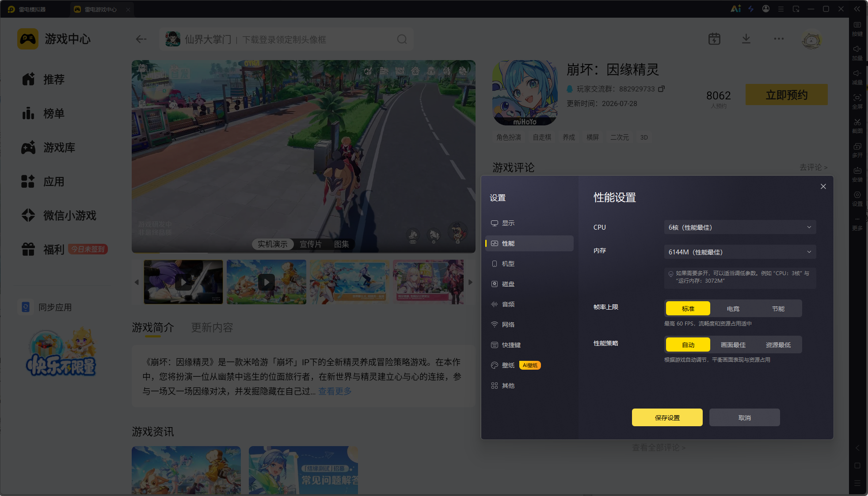Viewport: 868px width, 496px height.
Task: Click the 安装 APK install icon
Action: [857, 174]
